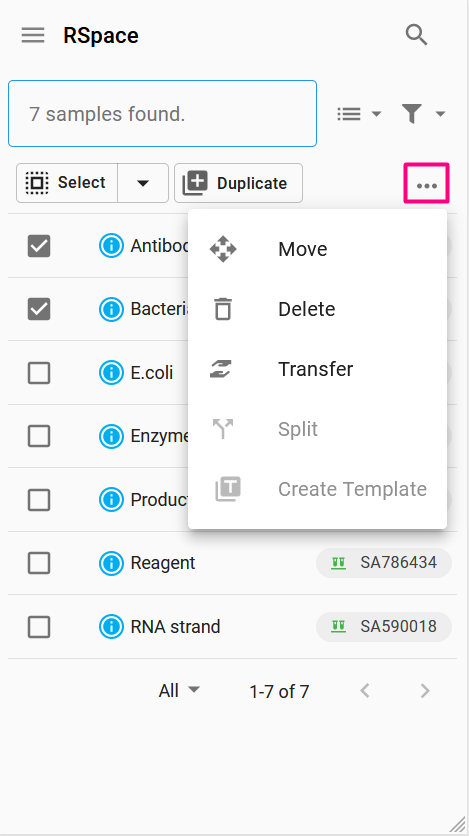
Task: Open the hamburger navigation menu
Action: tap(33, 36)
